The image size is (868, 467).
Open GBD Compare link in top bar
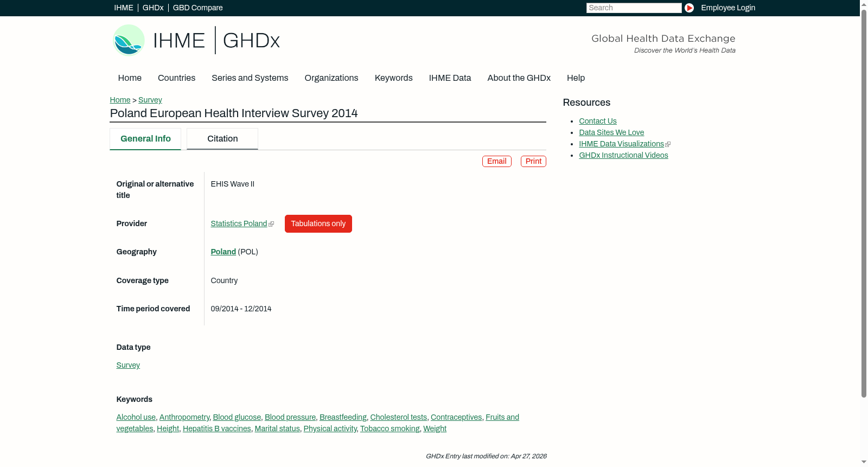click(197, 8)
